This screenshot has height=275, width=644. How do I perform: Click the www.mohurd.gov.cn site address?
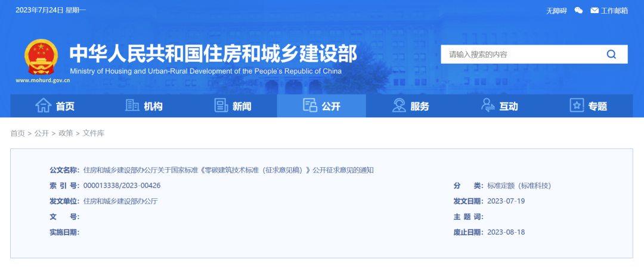click(43, 80)
